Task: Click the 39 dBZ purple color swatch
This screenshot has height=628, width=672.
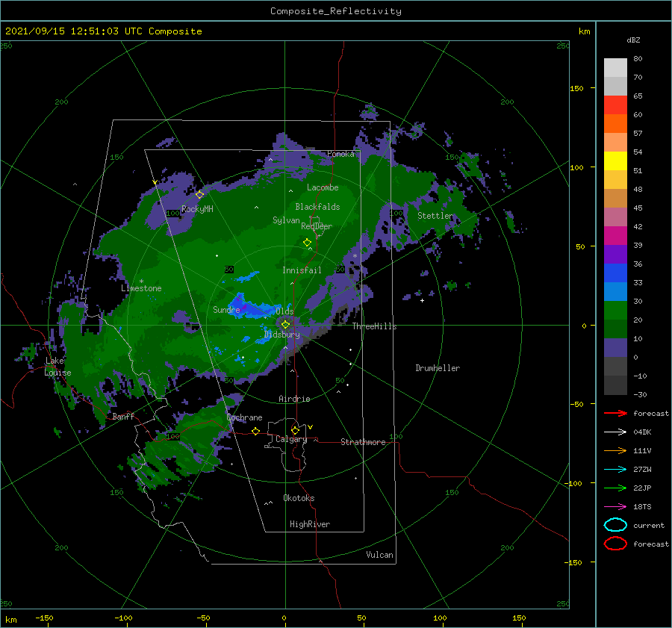Action: click(615, 254)
